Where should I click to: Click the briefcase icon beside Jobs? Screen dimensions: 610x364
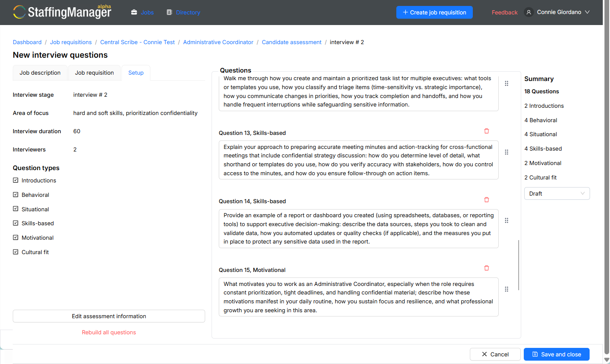[134, 12]
